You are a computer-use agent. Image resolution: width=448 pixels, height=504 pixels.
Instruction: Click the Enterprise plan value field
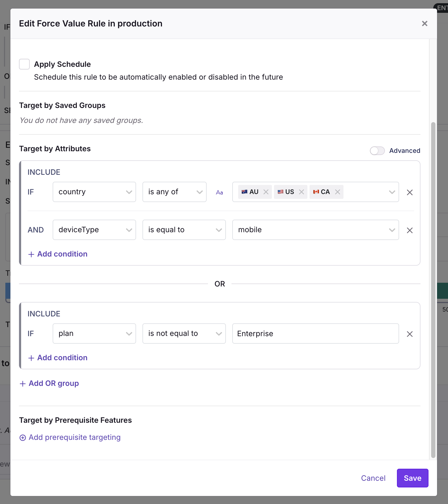coord(315,334)
